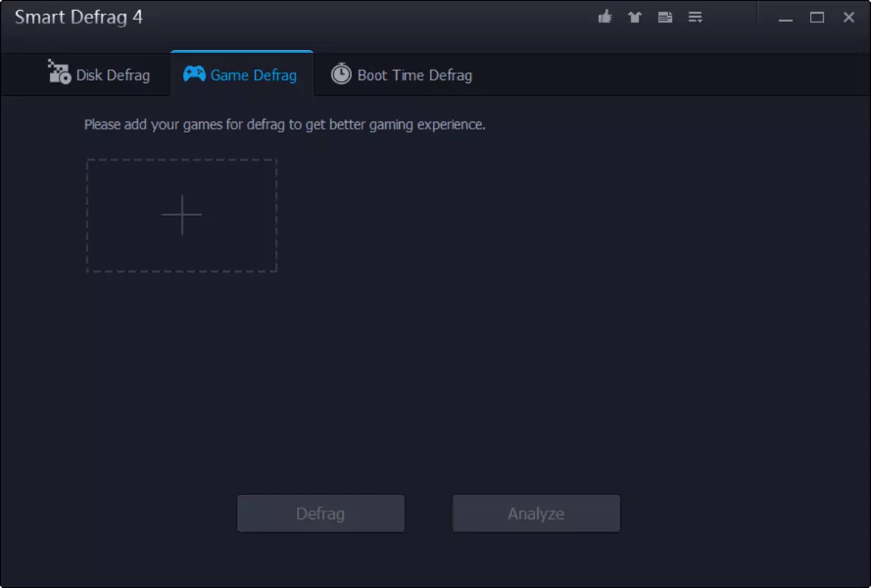871x588 pixels.
Task: Open the Boot Time Defrag tab
Action: coord(401,74)
